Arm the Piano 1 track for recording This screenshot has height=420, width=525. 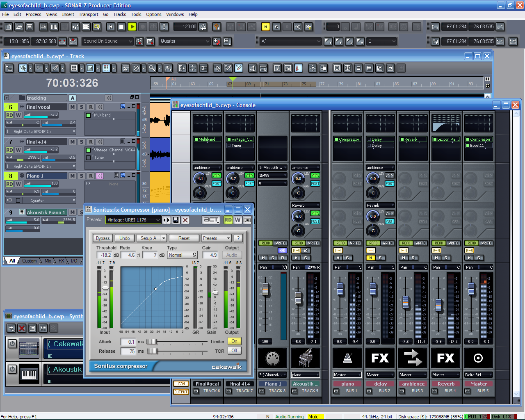point(91,176)
